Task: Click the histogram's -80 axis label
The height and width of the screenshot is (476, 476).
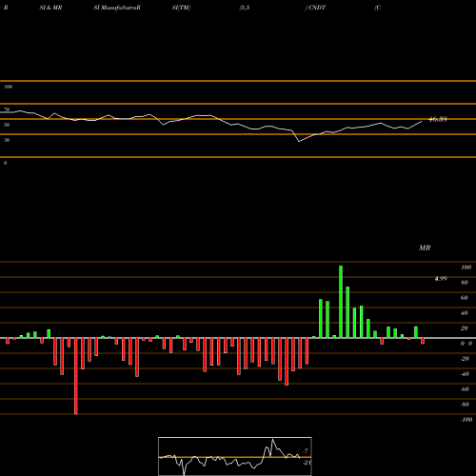Action: [x=465, y=405]
